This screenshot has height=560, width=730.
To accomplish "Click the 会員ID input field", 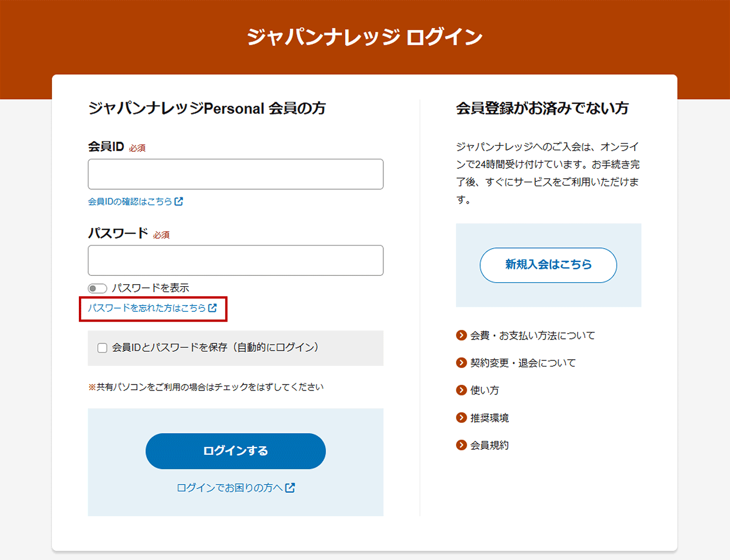I will tap(236, 174).
